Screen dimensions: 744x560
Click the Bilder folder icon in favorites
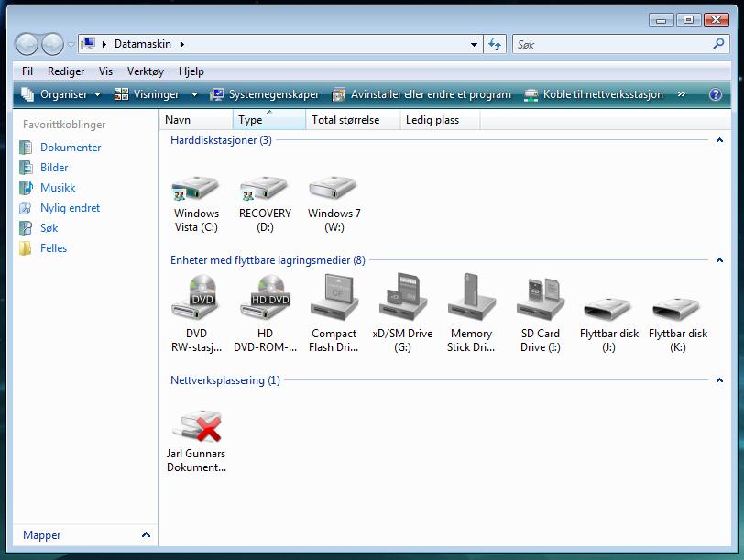(x=26, y=168)
